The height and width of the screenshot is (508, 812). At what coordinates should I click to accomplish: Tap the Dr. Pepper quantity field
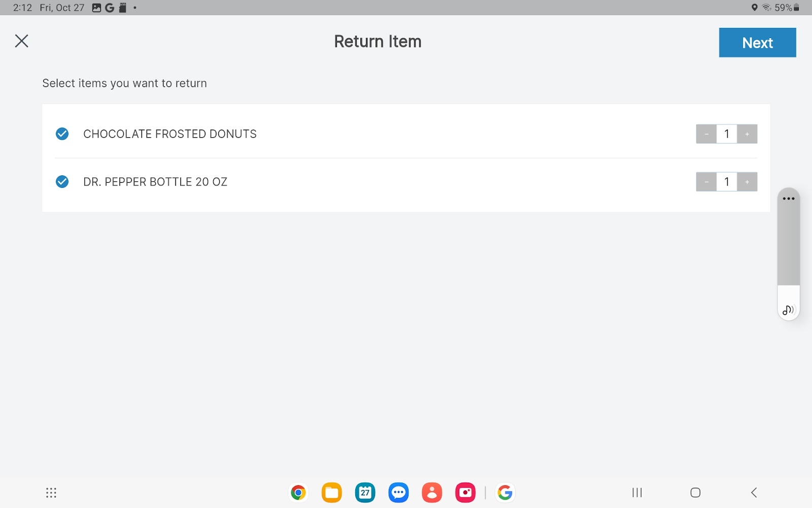[x=727, y=182]
